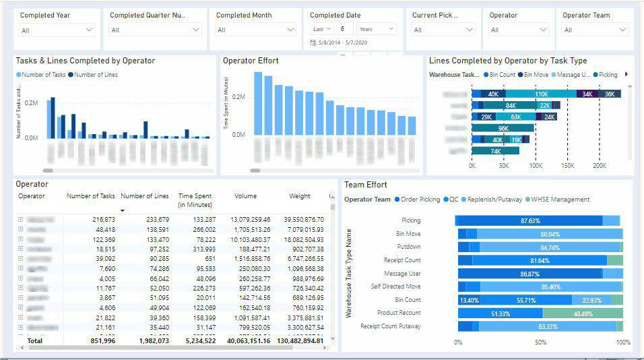
Task: Expand the operator row with 7,690 tasks
Action: 20,268
